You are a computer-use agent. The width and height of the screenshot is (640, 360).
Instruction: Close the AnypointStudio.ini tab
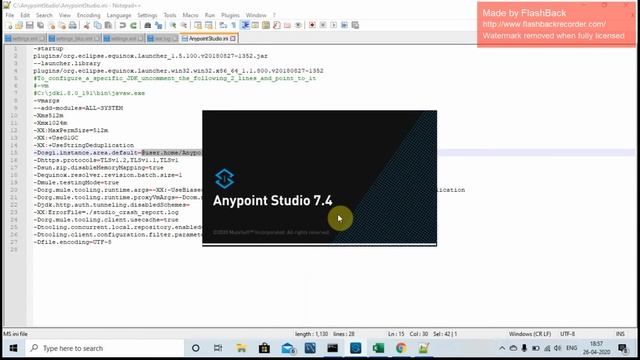(233, 39)
